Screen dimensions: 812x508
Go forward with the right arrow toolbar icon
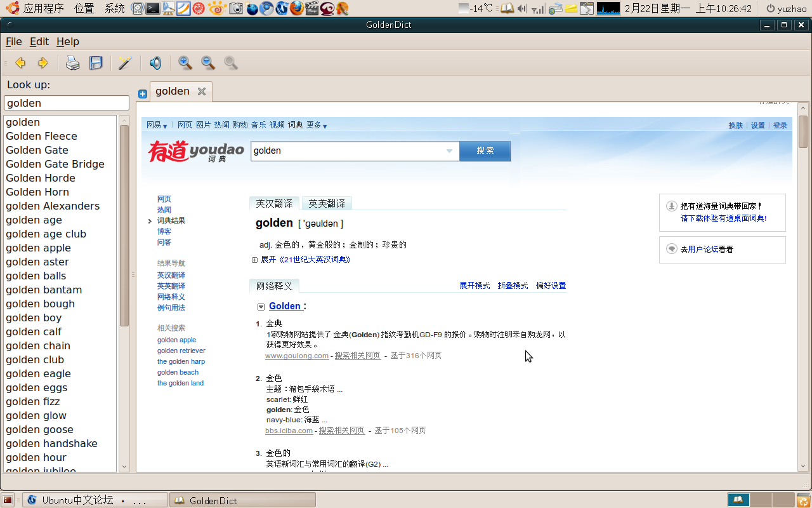[43, 63]
